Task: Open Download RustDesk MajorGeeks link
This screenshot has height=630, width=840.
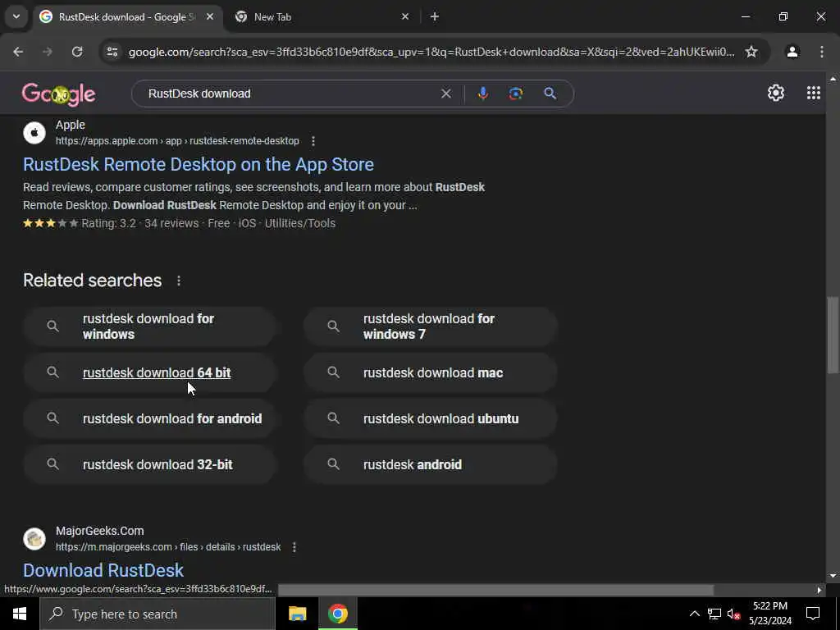Action: tap(103, 570)
